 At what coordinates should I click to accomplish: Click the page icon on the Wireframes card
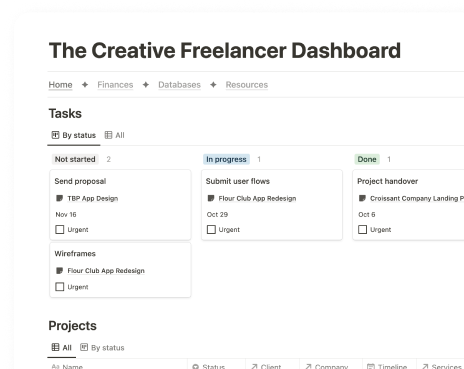(60, 271)
